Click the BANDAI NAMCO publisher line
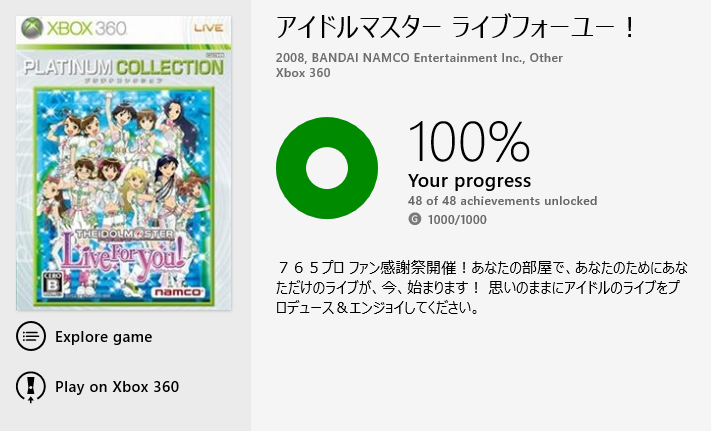 418,58
